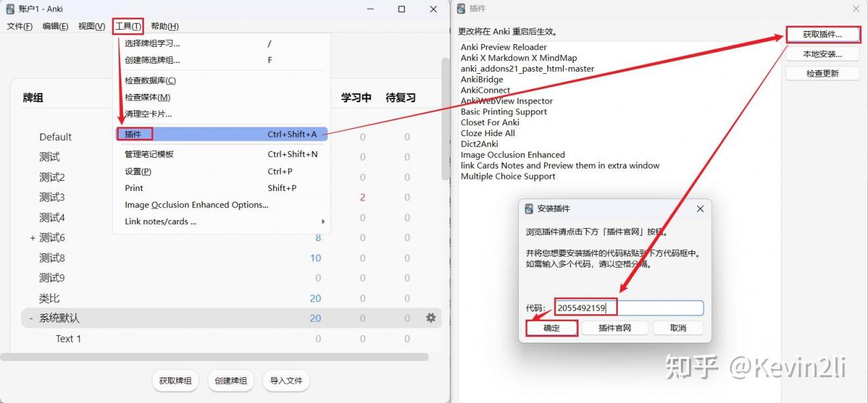Run 检查数据库(C) from the menu
Image resolution: width=868 pixels, height=403 pixels.
pyautogui.click(x=221, y=81)
